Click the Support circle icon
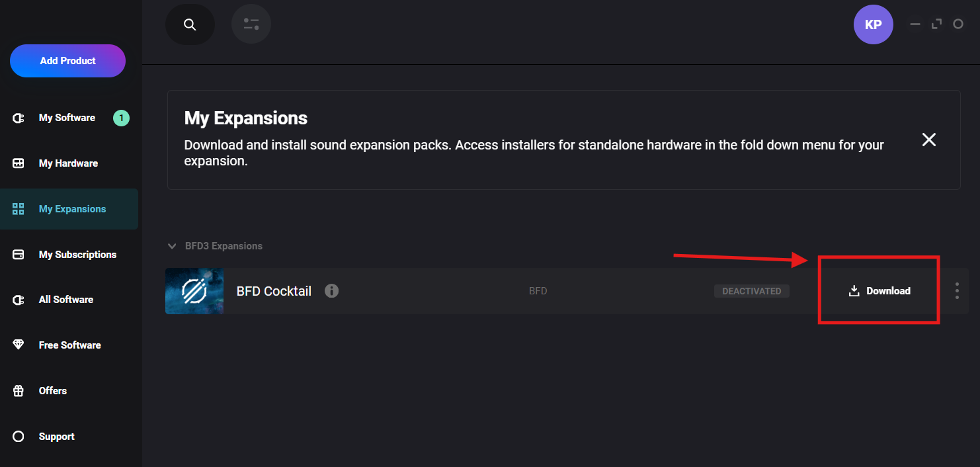Image resolution: width=980 pixels, height=467 pixels. tap(19, 437)
